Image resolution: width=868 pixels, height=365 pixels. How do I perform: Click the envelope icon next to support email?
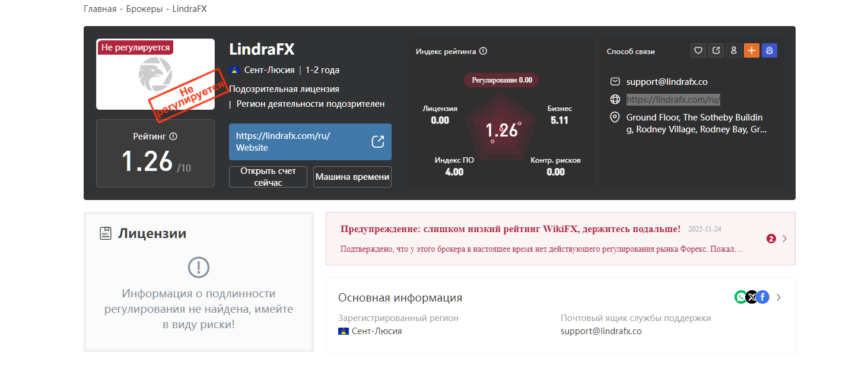point(615,81)
